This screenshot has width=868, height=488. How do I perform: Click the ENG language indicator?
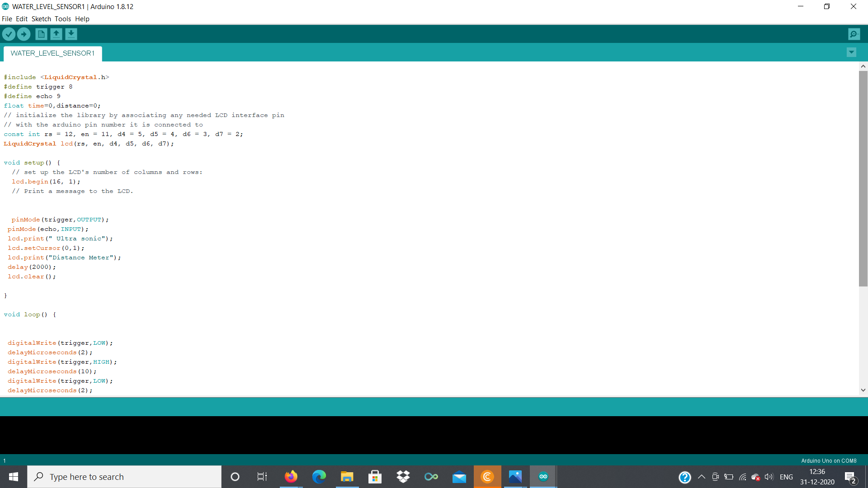click(x=786, y=477)
